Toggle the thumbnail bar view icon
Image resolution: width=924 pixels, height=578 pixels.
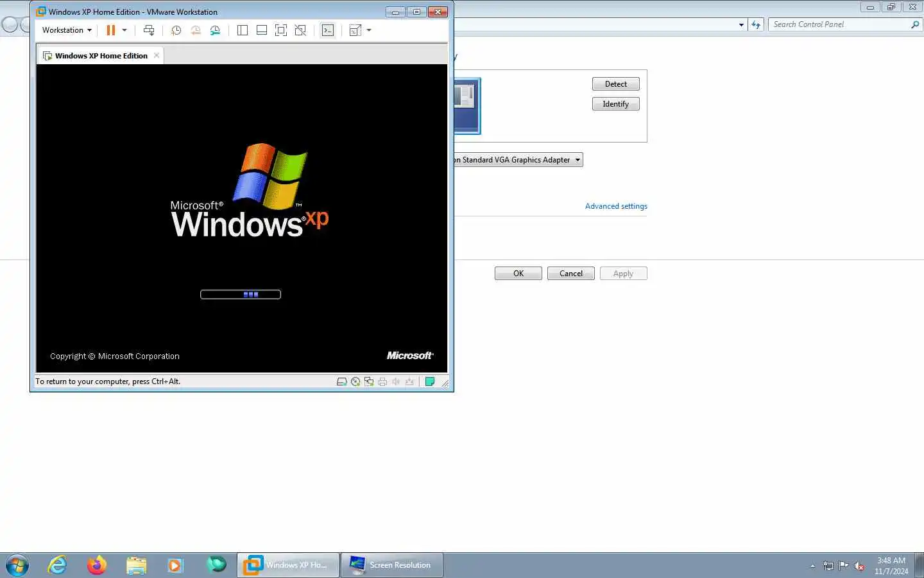tap(262, 30)
